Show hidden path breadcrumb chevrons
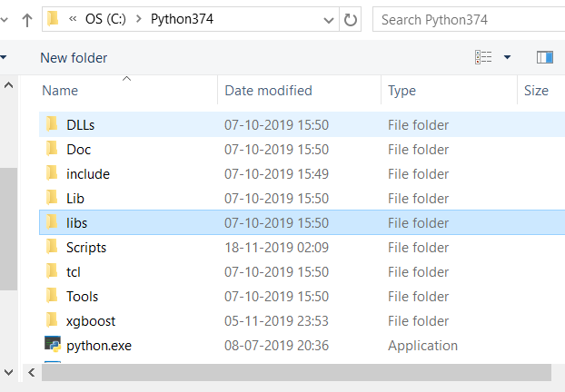The image size is (565, 392). coord(73,19)
